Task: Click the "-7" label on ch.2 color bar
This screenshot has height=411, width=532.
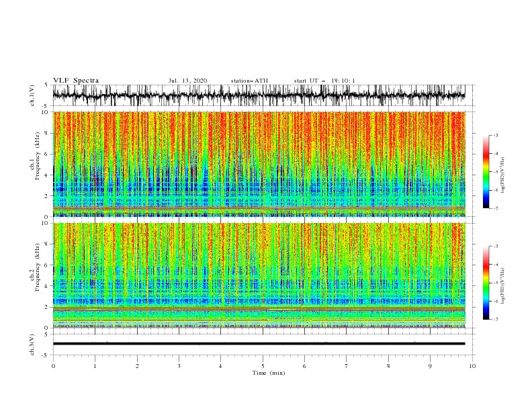Action: 495,319
